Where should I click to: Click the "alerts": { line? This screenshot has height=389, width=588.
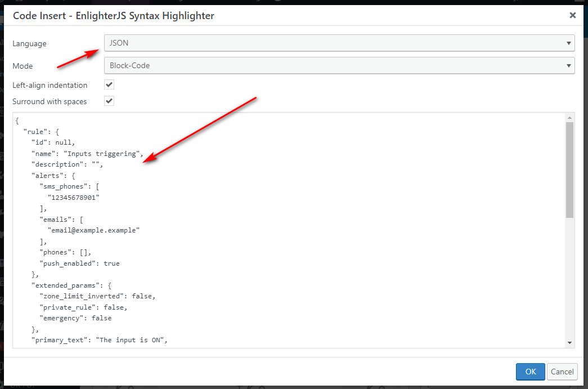pyautogui.click(x=53, y=176)
